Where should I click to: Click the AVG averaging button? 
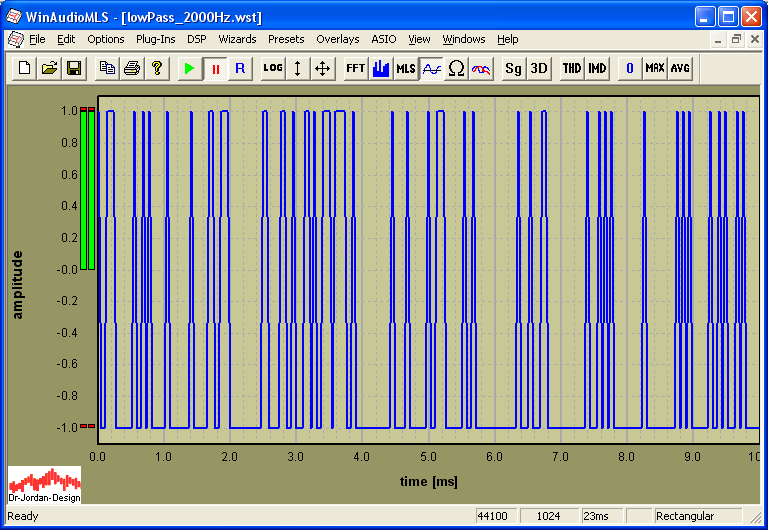[680, 68]
